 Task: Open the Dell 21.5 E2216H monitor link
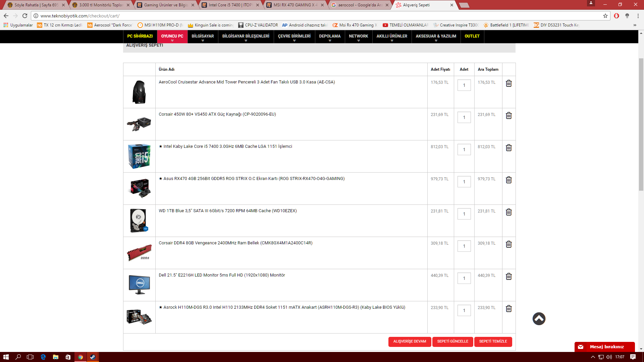coord(222,275)
